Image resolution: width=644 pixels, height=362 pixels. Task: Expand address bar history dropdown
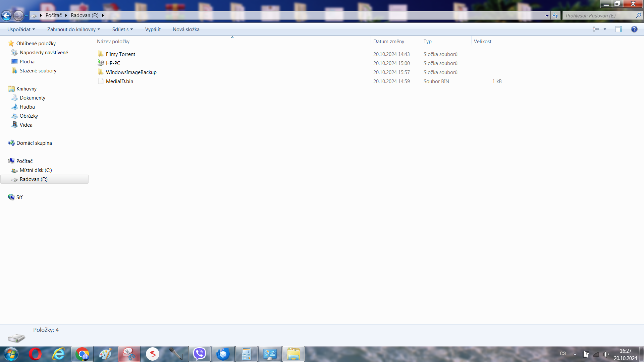point(547,15)
